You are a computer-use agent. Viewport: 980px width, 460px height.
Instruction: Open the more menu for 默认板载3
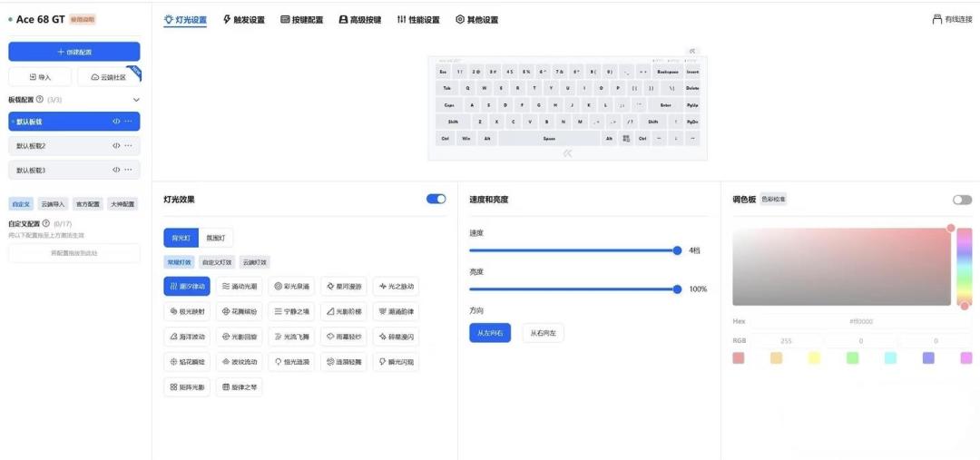pos(128,170)
